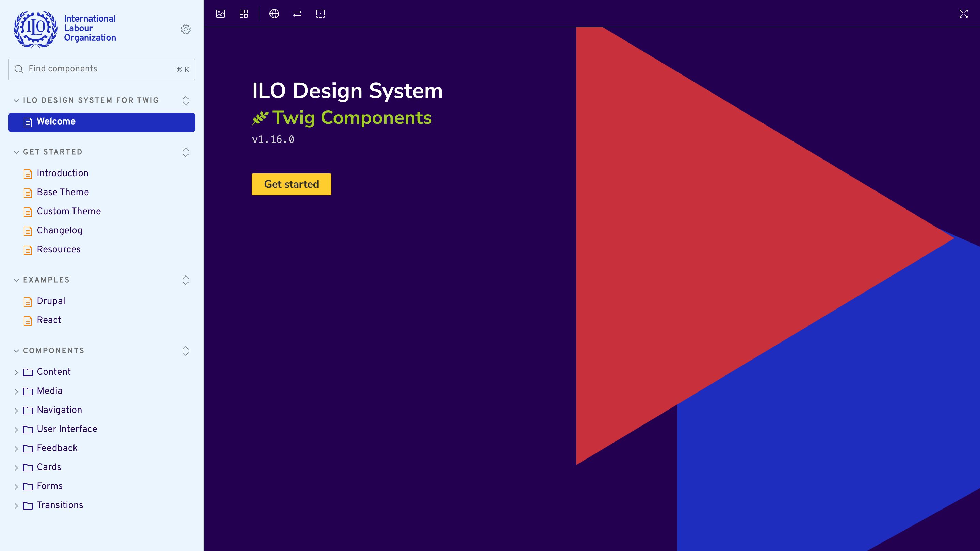980x551 pixels.
Task: Open the globe locale selector icon
Action: 274,14
